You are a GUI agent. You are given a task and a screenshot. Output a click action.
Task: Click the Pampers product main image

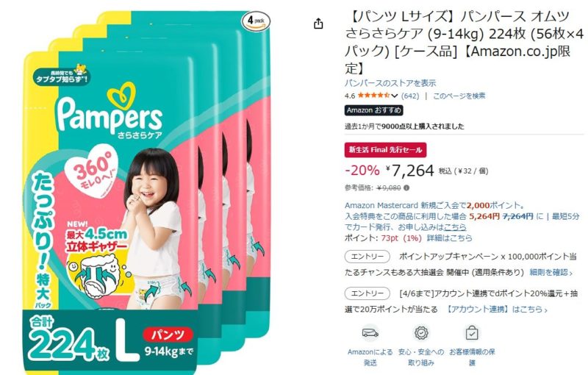point(147,193)
